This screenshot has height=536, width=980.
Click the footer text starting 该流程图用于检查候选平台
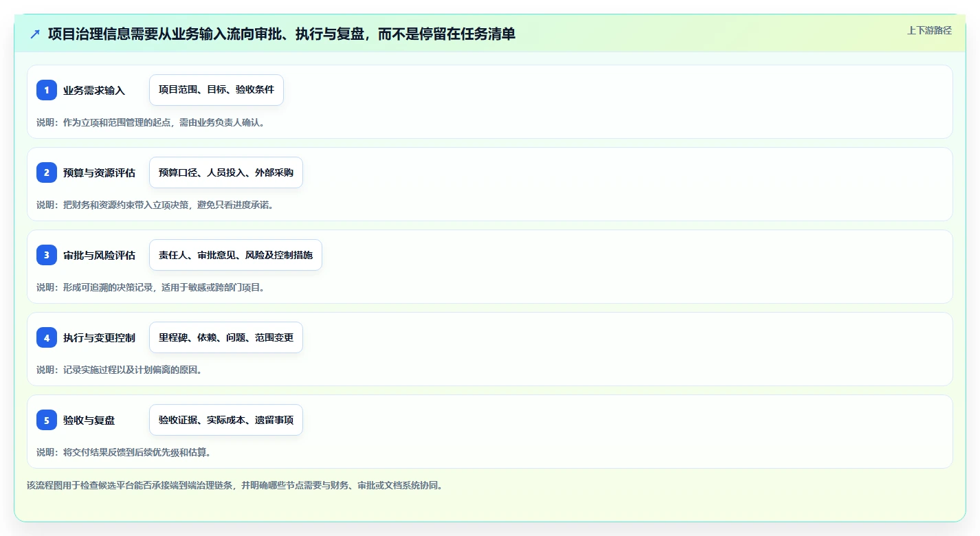(236, 485)
